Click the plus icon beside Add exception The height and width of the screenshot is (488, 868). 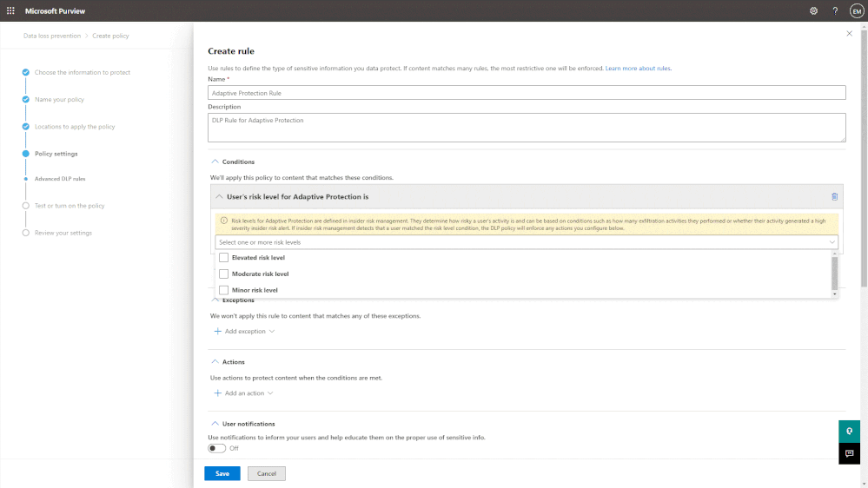click(x=217, y=332)
